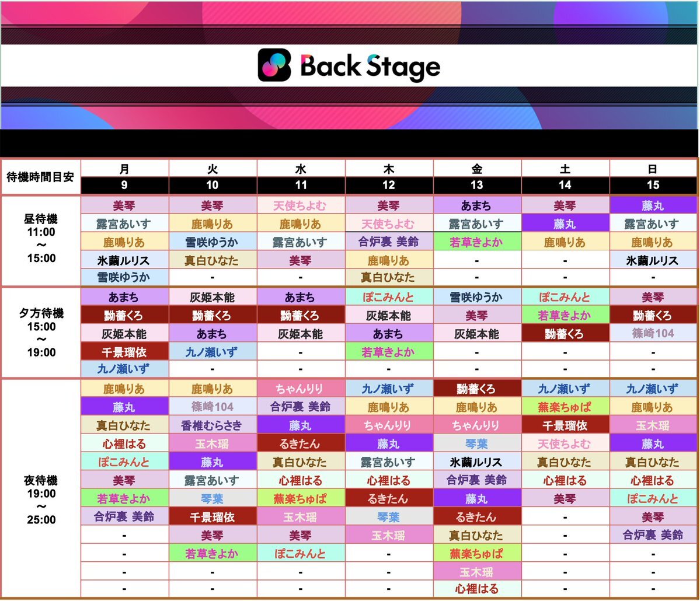The image size is (700, 601).
Task: Click 氷繭ルリス in Friday's night slot
Action: click(477, 462)
